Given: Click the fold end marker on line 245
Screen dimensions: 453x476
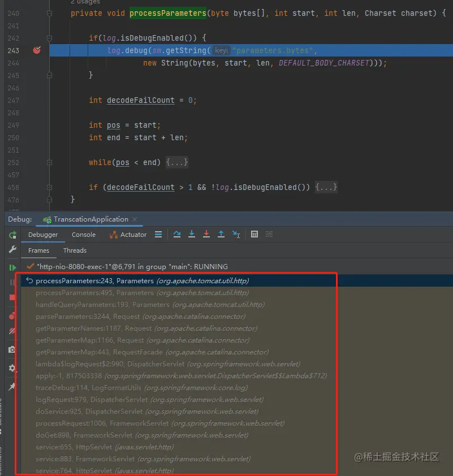Looking at the screenshot, I should tap(50, 75).
